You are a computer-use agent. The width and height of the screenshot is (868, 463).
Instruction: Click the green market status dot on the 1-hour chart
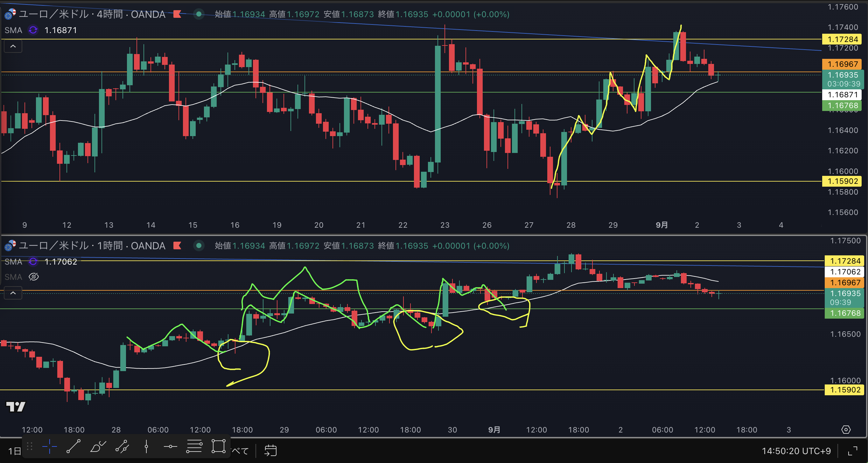[199, 246]
